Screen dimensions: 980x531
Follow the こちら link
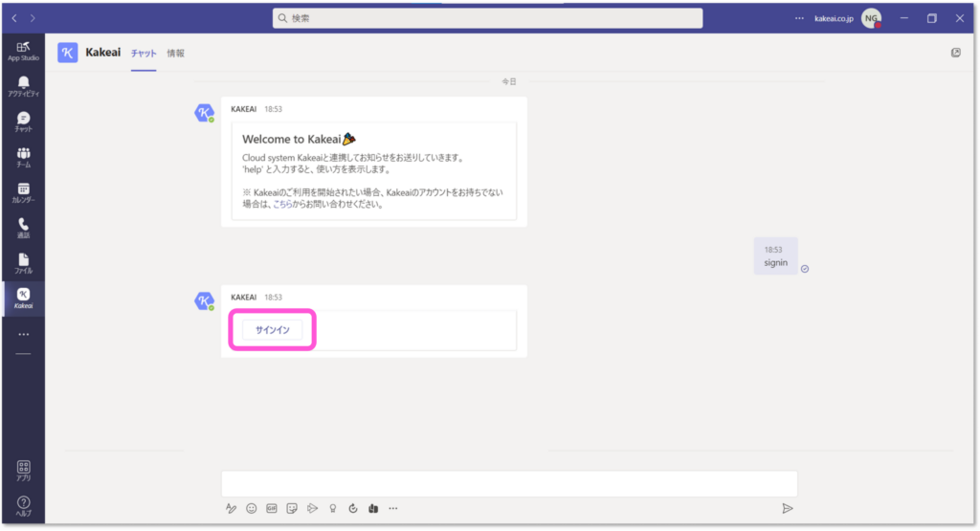pyautogui.click(x=282, y=204)
